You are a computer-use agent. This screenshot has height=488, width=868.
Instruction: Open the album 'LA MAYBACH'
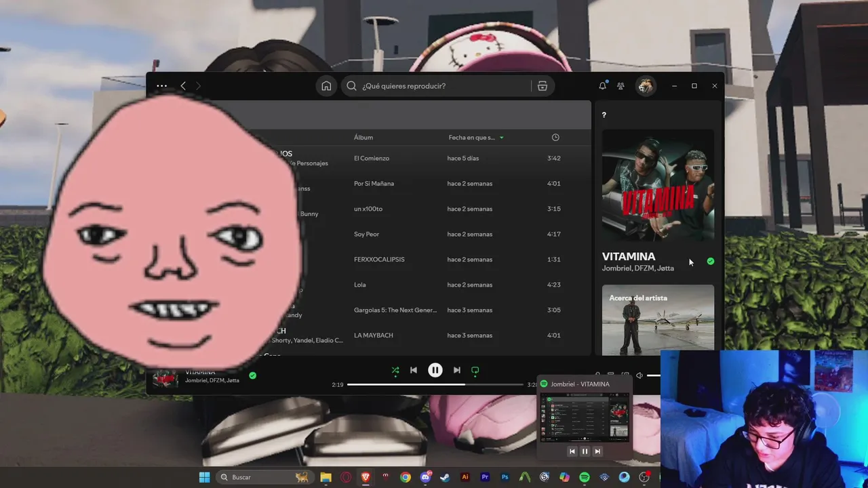[374, 335]
